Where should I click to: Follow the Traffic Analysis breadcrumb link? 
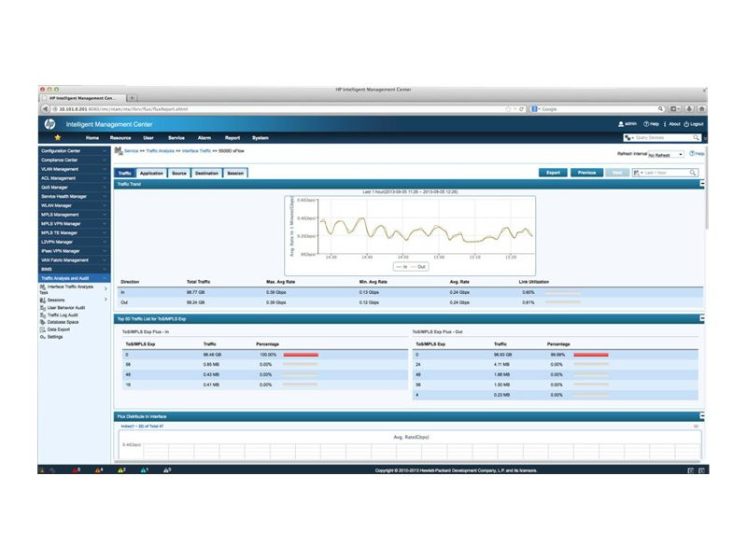click(160, 151)
